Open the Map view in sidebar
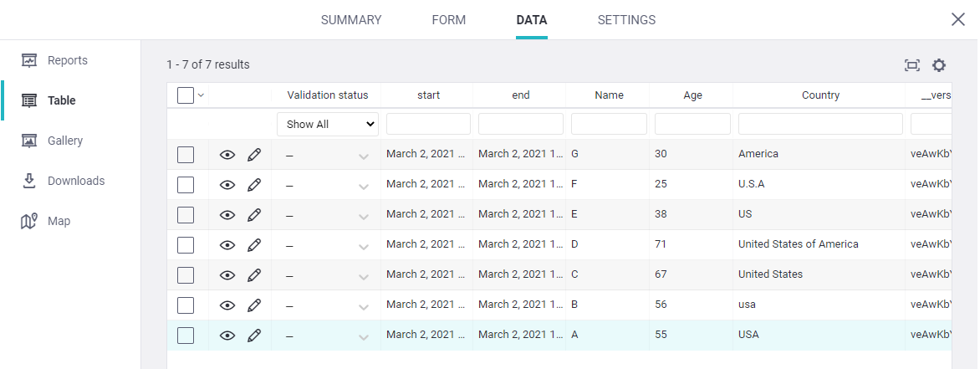 point(59,221)
